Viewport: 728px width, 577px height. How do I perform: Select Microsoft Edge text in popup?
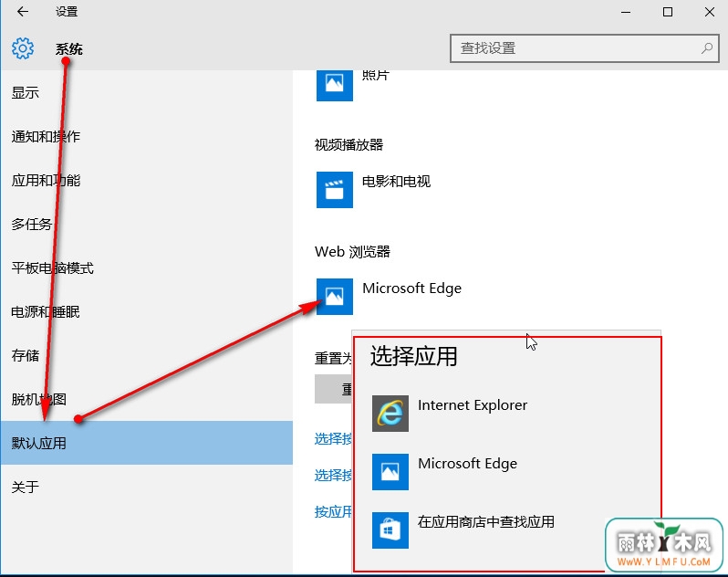(467, 464)
